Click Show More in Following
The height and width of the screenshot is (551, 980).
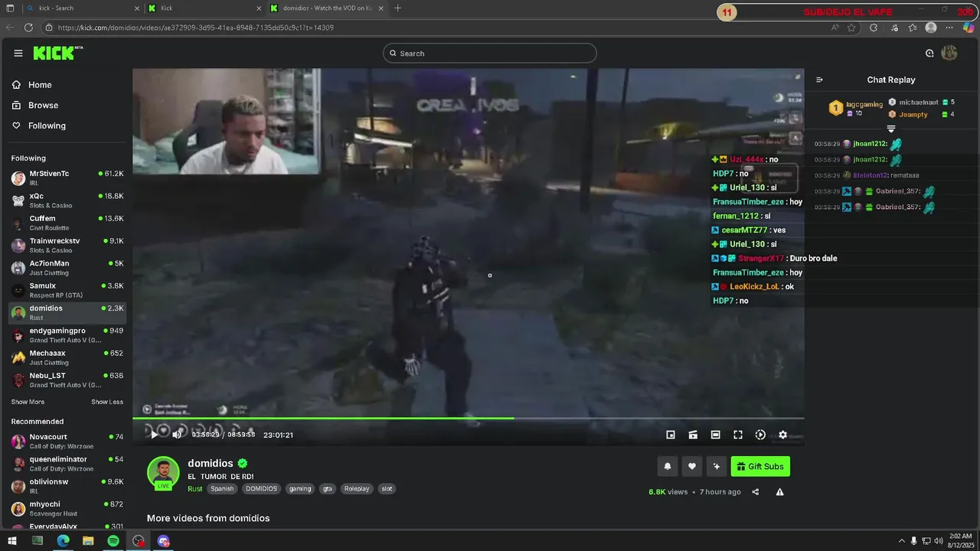pos(28,402)
